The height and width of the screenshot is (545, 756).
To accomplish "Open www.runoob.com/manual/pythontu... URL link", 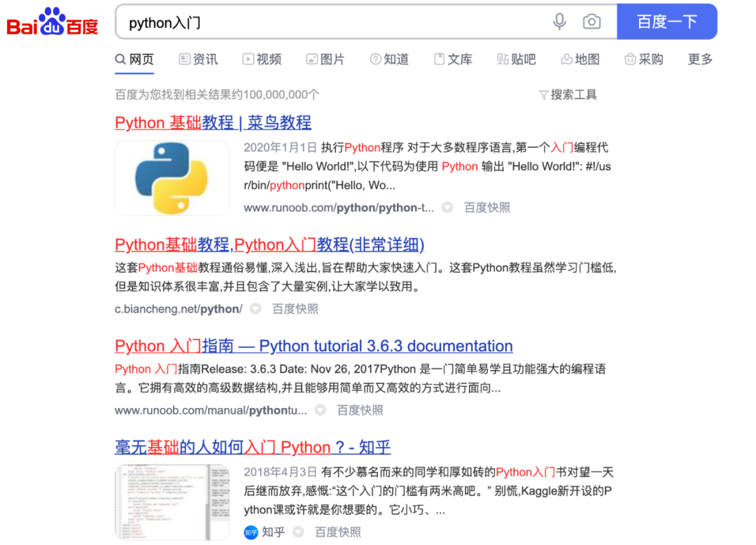I will click(x=211, y=411).
